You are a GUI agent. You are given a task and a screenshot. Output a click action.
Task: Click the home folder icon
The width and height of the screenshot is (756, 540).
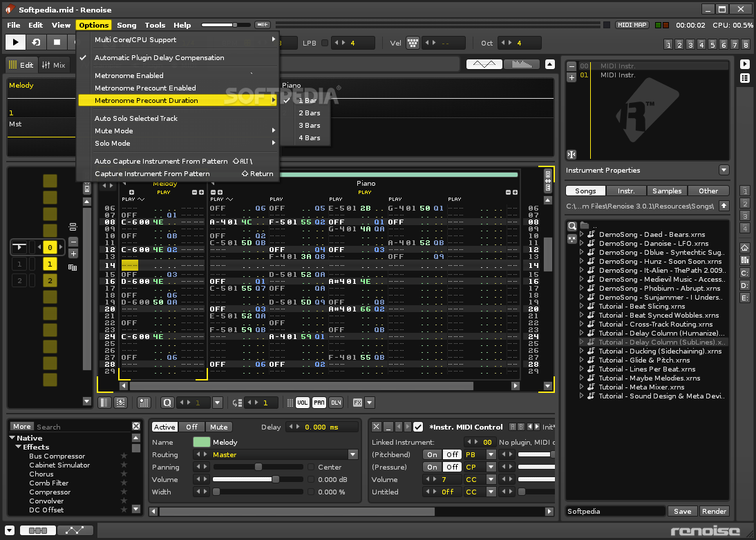point(745,248)
